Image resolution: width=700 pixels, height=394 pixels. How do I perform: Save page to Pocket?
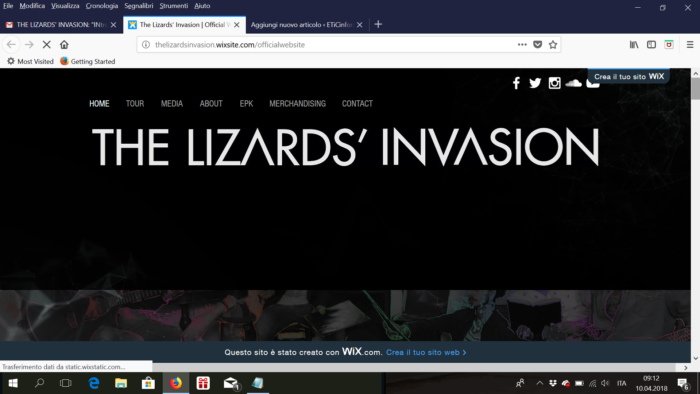coord(538,45)
